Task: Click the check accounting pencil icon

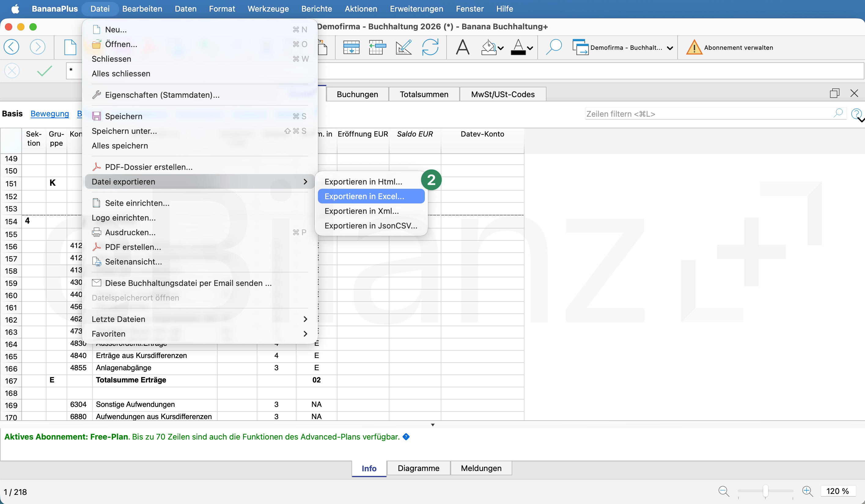Action: tap(403, 47)
